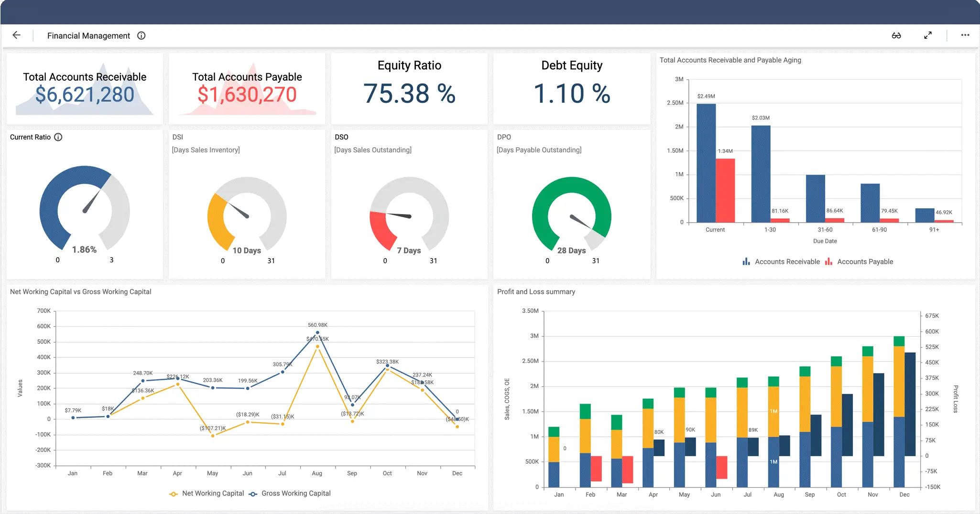Click the Accounts Receivable legend icon
Screen dimensions: 980x514
pos(746,261)
